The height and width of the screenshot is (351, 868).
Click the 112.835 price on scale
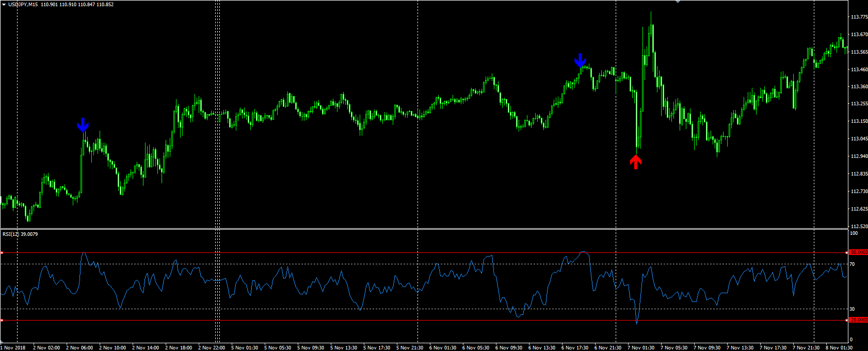coord(859,174)
